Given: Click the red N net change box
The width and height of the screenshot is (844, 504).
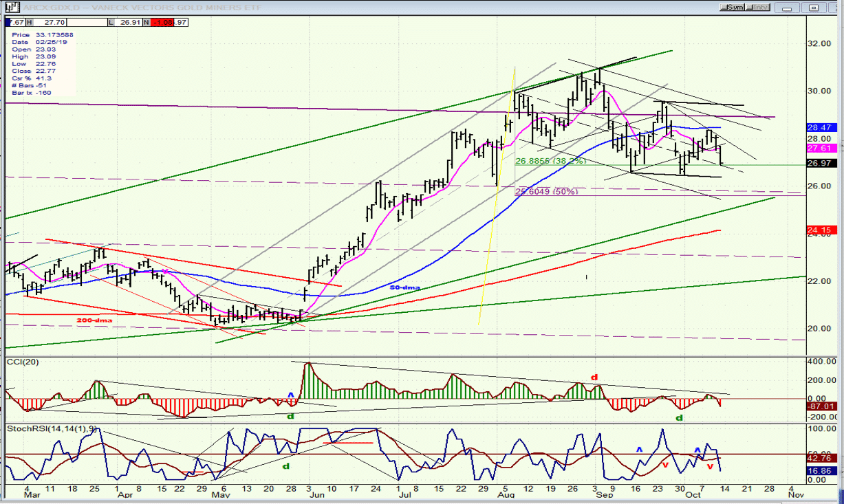Looking at the screenshot, I should [x=160, y=22].
